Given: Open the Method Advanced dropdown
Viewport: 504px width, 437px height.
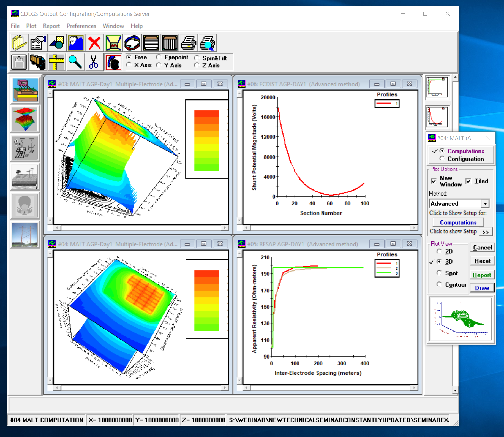Looking at the screenshot, I should pyautogui.click(x=485, y=203).
